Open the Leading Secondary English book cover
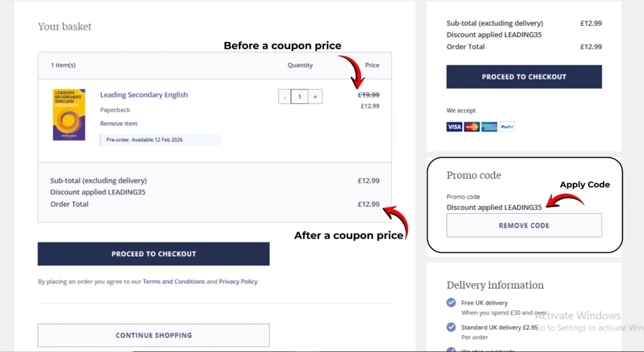The height and width of the screenshot is (352, 644). pyautogui.click(x=69, y=114)
